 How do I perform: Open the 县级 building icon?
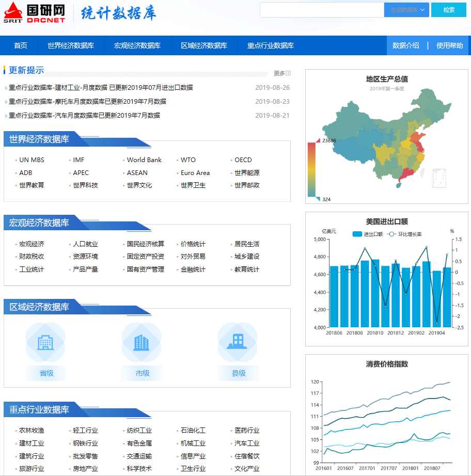(x=238, y=342)
